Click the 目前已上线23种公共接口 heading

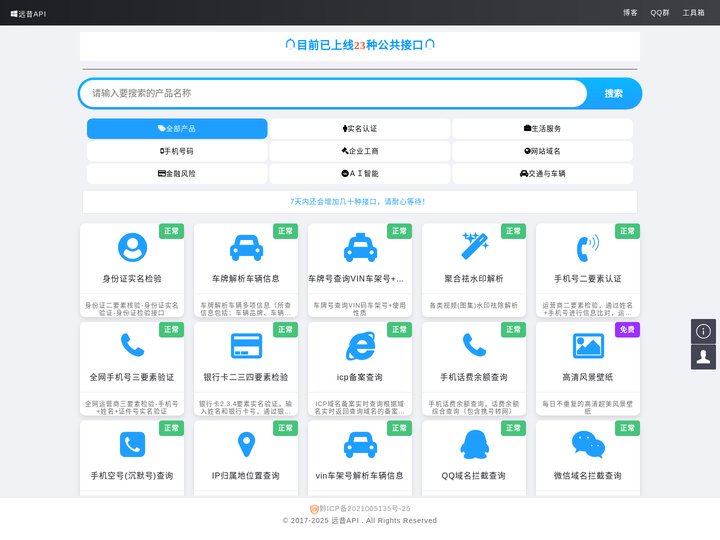point(360,45)
